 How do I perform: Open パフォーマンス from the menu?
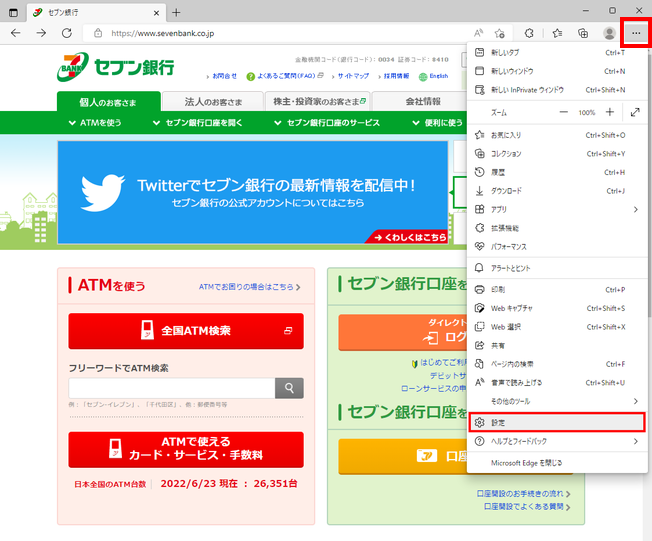557,247
